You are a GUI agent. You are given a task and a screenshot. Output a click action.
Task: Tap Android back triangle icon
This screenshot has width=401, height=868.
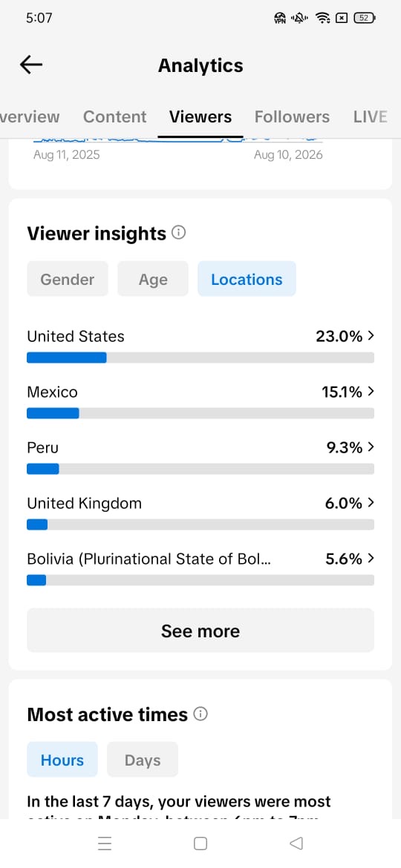(x=296, y=843)
